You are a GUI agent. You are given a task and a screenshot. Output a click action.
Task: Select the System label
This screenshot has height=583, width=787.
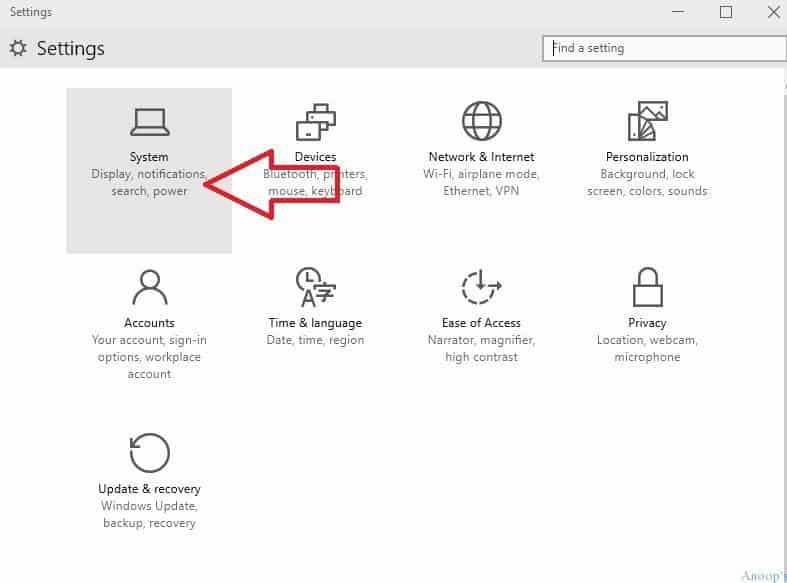(x=149, y=157)
